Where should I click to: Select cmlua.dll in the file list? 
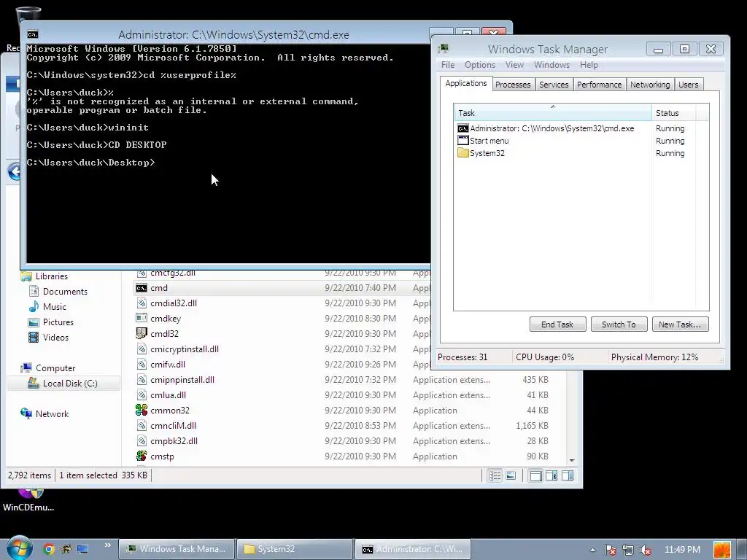169,394
